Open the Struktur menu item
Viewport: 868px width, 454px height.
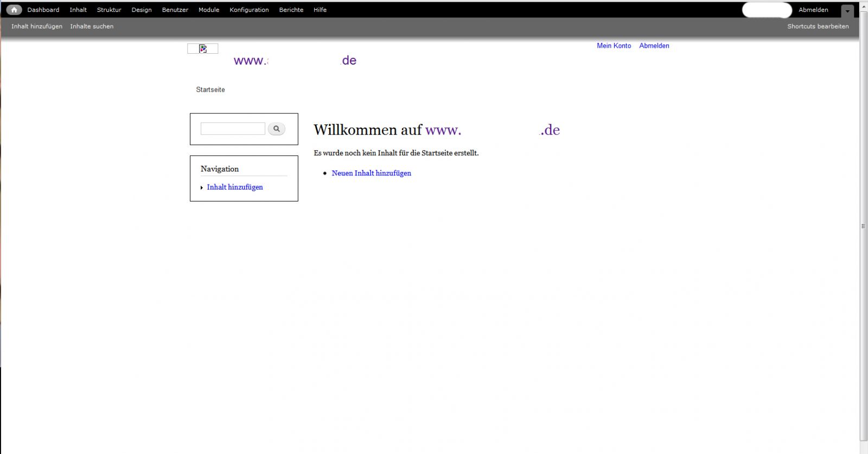[x=109, y=10]
